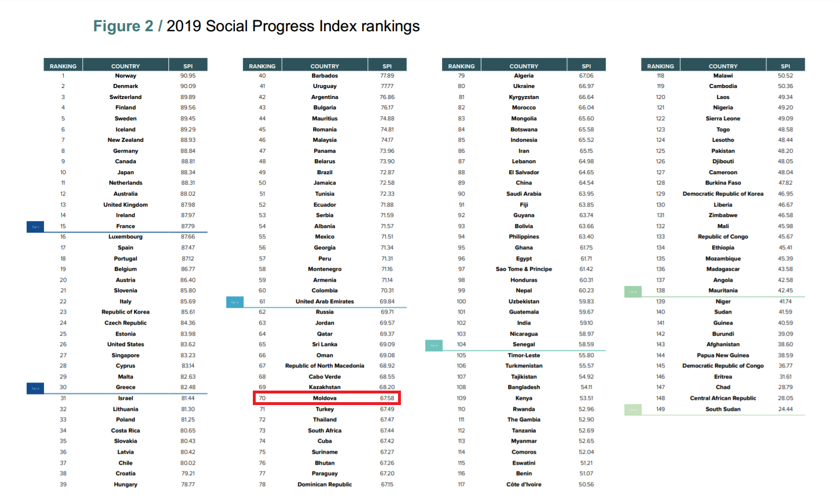Screen dimensions: 836x504
Task: Select the United States entry
Action: (x=126, y=344)
